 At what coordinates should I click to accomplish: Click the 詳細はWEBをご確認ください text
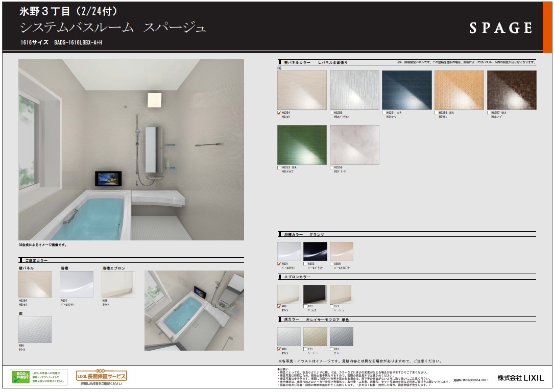[102, 383]
